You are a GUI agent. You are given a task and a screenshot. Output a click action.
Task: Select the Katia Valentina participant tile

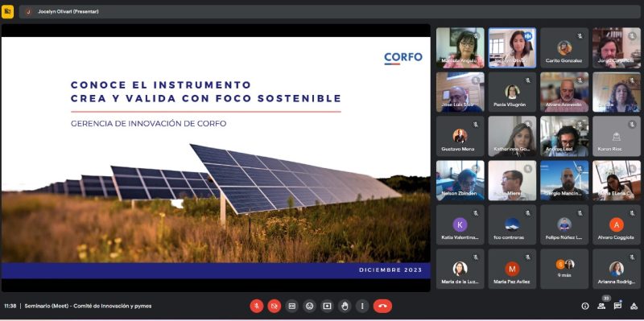click(x=460, y=225)
